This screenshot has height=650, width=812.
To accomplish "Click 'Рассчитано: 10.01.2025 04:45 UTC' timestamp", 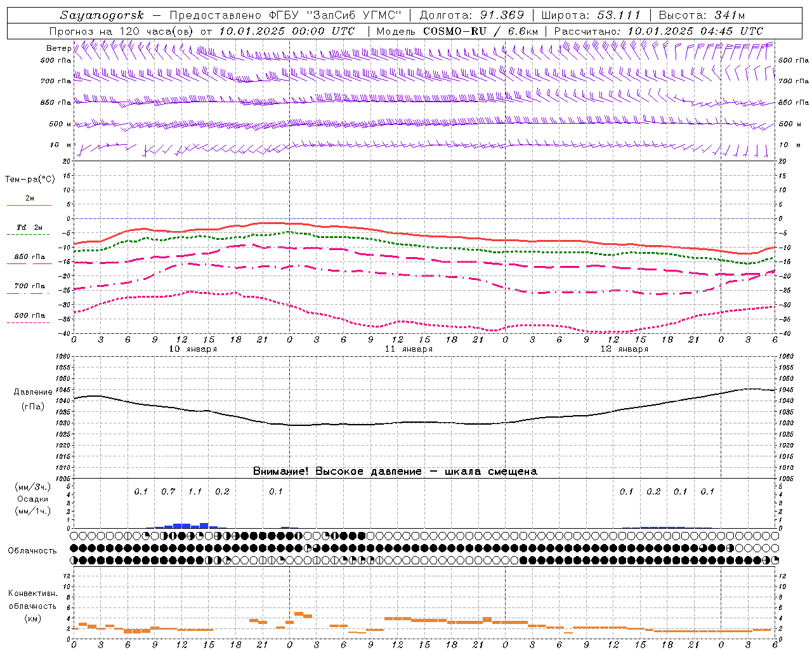I will point(658,31).
